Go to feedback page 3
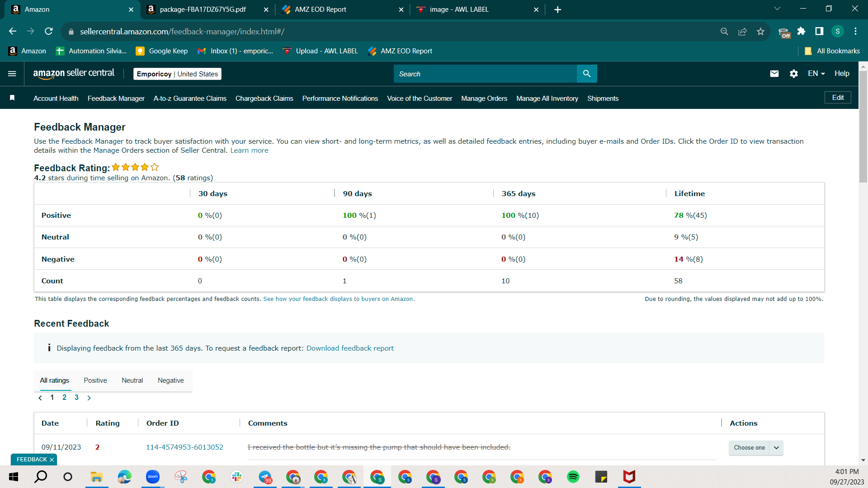Screen dimensions: 868x488 76,398
